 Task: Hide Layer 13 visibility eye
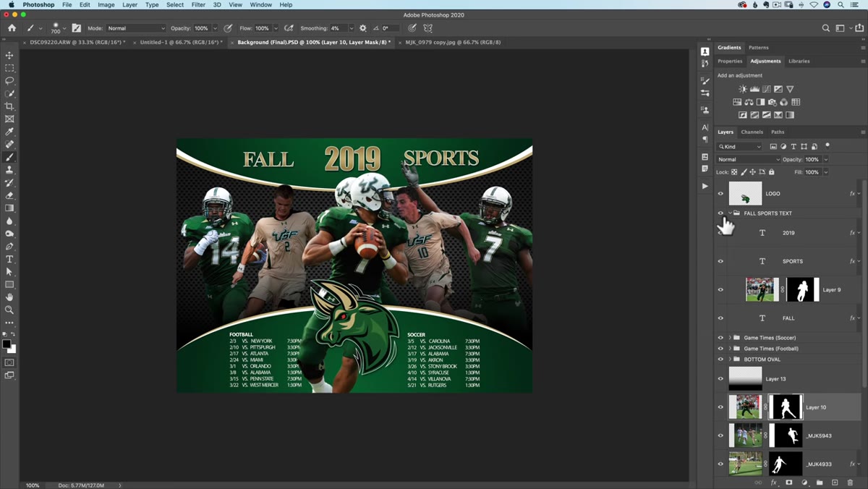click(720, 378)
